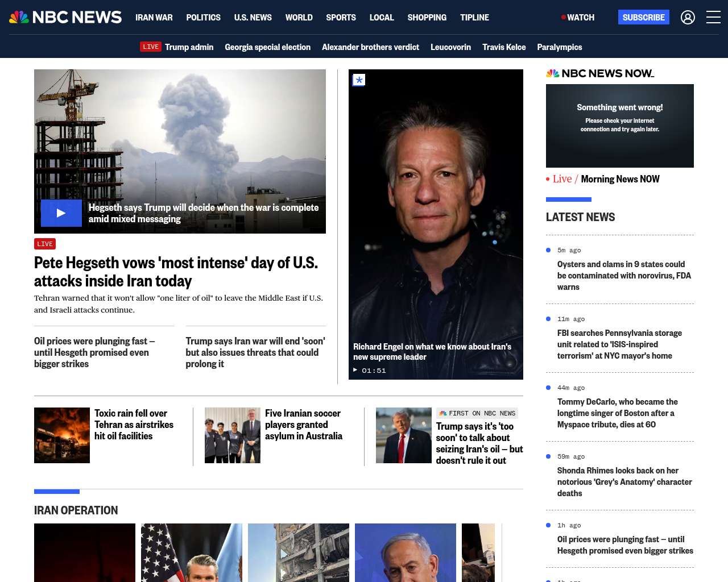The width and height of the screenshot is (728, 582).
Task: Click the NBC News NOW logo
Action: 600,73
